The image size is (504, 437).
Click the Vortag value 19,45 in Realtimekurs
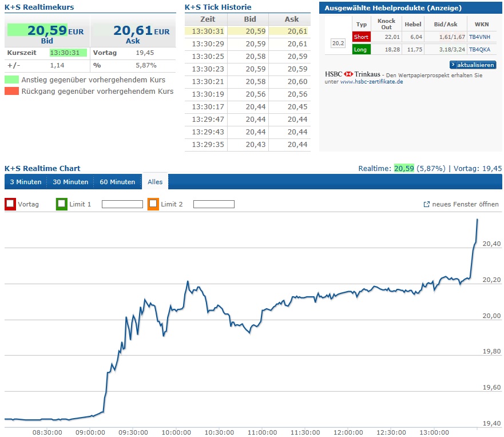point(145,53)
